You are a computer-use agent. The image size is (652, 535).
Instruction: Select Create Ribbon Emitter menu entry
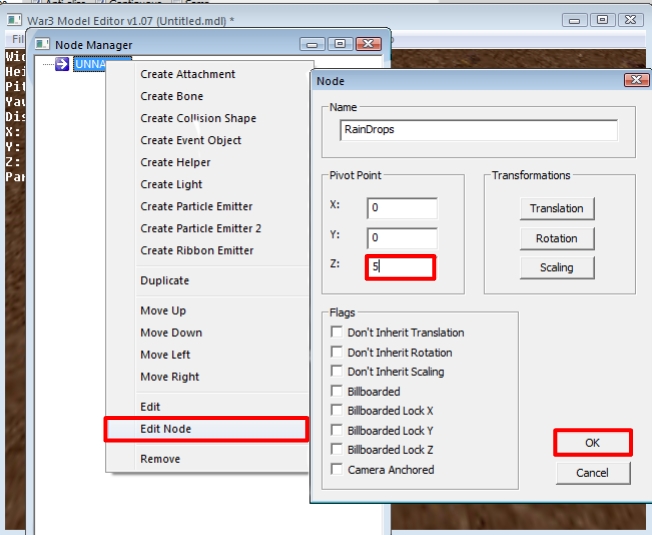197,250
